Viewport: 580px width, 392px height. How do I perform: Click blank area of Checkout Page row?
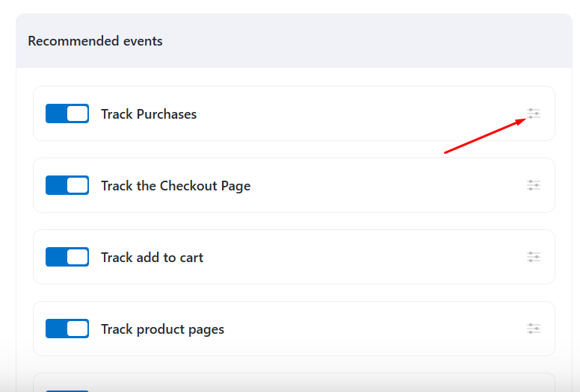coord(389,186)
